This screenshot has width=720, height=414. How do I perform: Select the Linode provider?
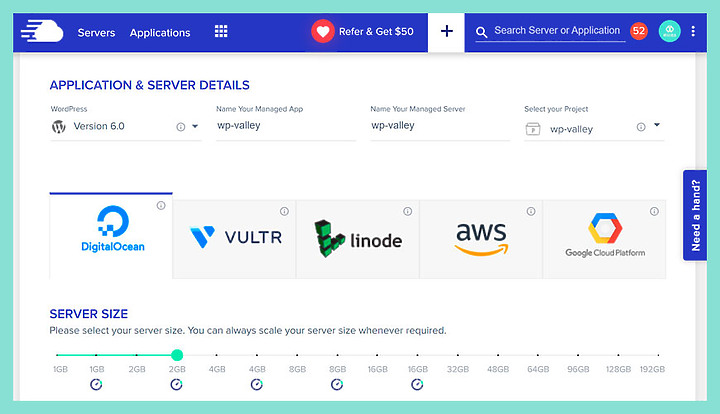[x=358, y=239]
